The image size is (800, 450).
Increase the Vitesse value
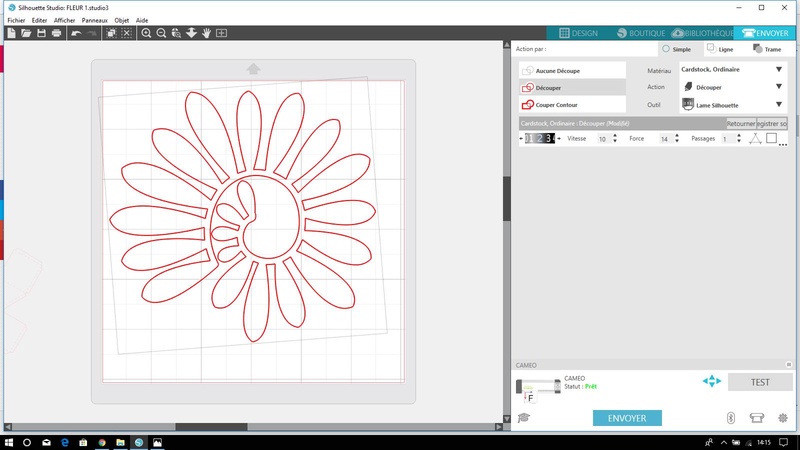(615, 136)
